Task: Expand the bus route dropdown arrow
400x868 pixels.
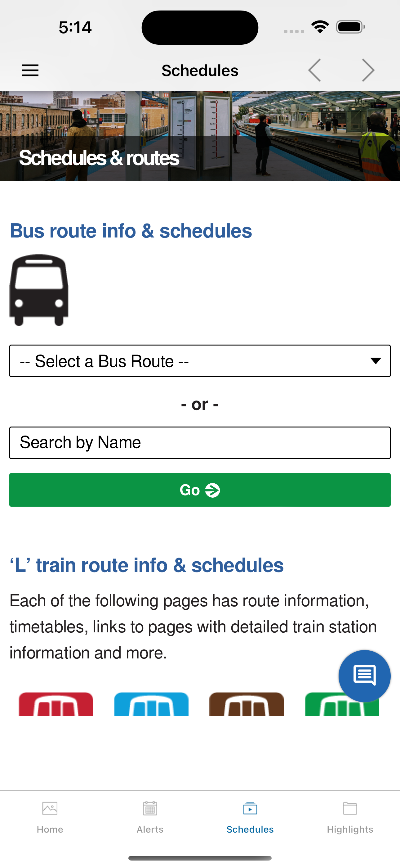Action: (376, 361)
